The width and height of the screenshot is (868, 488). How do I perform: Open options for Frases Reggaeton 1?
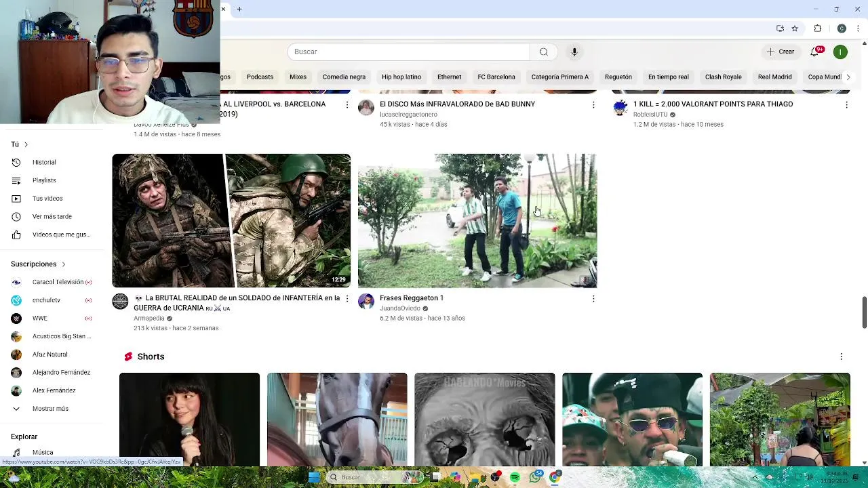click(593, 299)
